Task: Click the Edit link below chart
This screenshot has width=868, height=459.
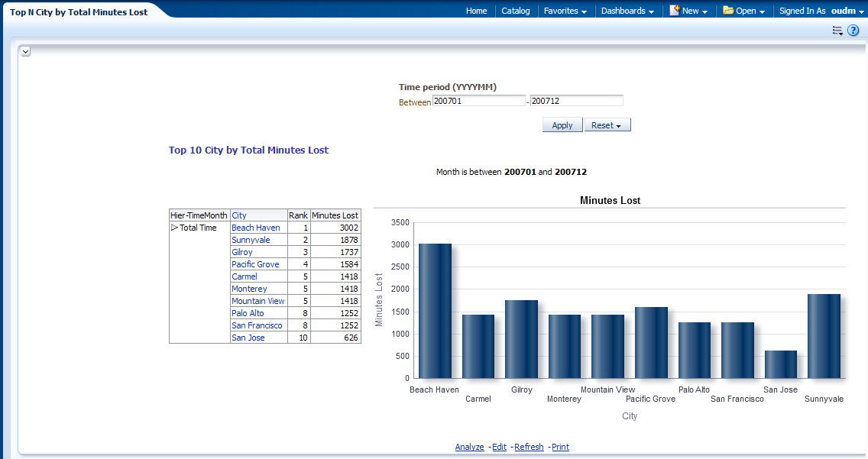Action: coord(499,447)
